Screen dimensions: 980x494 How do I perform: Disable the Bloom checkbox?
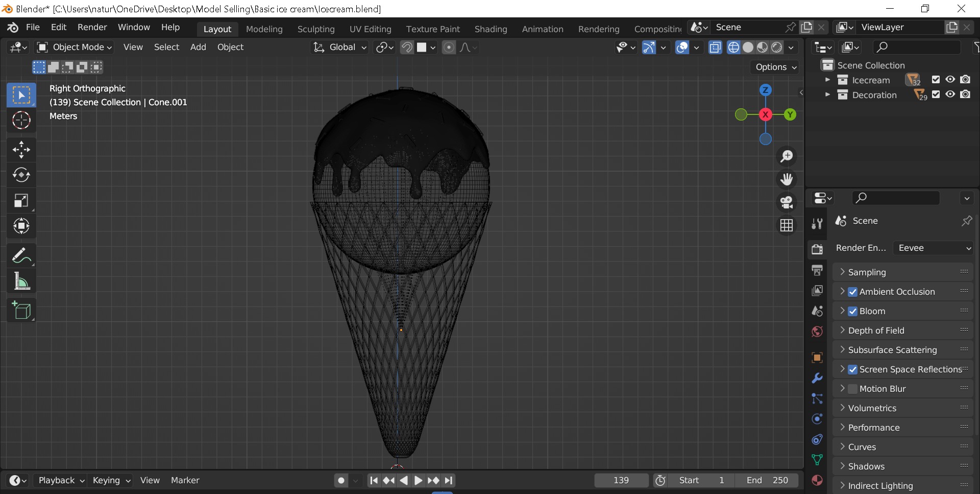852,312
